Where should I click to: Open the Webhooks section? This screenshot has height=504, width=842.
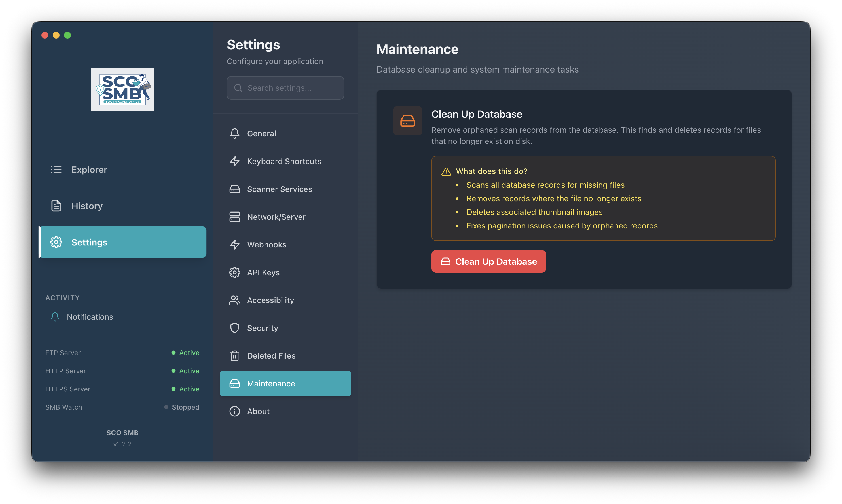[x=285, y=245]
